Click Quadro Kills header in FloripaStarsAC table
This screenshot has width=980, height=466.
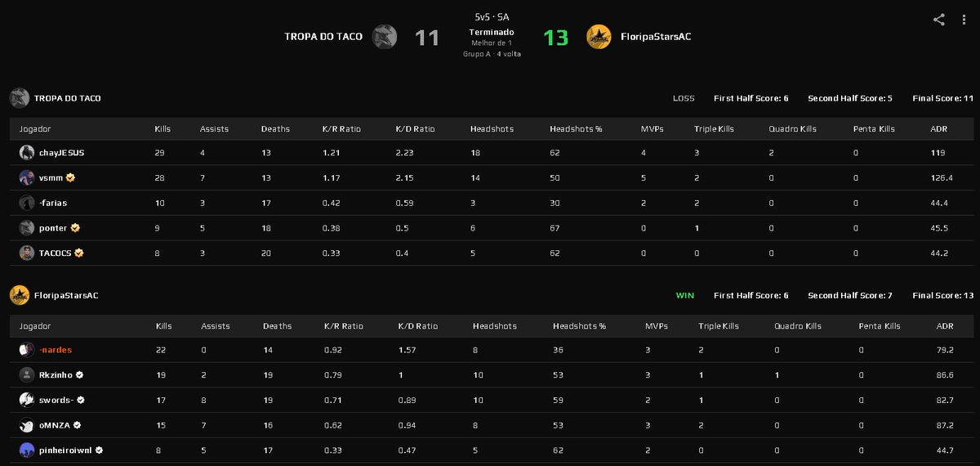pos(798,326)
